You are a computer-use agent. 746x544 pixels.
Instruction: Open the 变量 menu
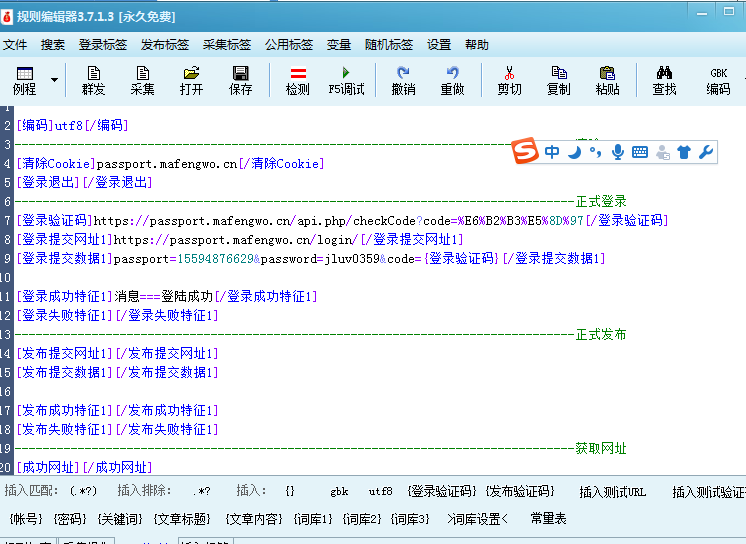click(339, 45)
